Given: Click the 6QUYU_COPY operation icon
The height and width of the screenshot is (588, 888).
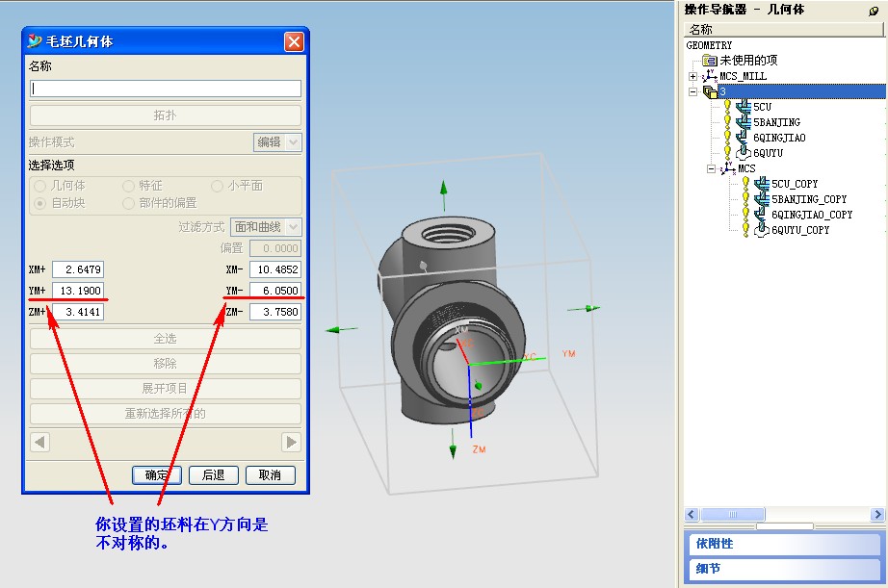Looking at the screenshot, I should point(762,230).
